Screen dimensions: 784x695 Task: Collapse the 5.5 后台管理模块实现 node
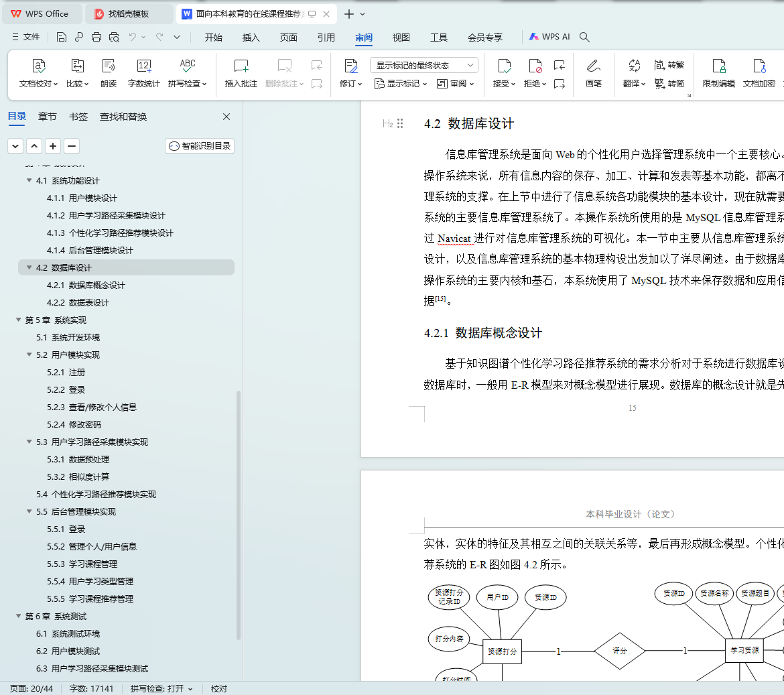point(29,511)
